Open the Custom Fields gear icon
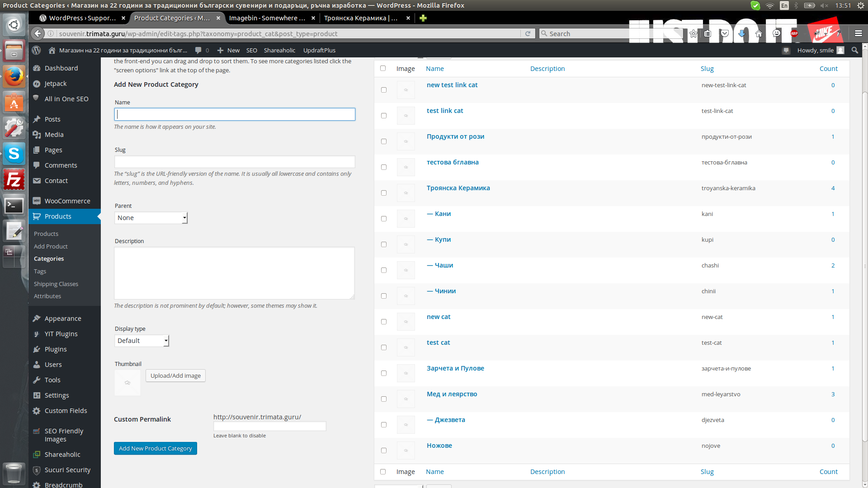 tap(37, 411)
